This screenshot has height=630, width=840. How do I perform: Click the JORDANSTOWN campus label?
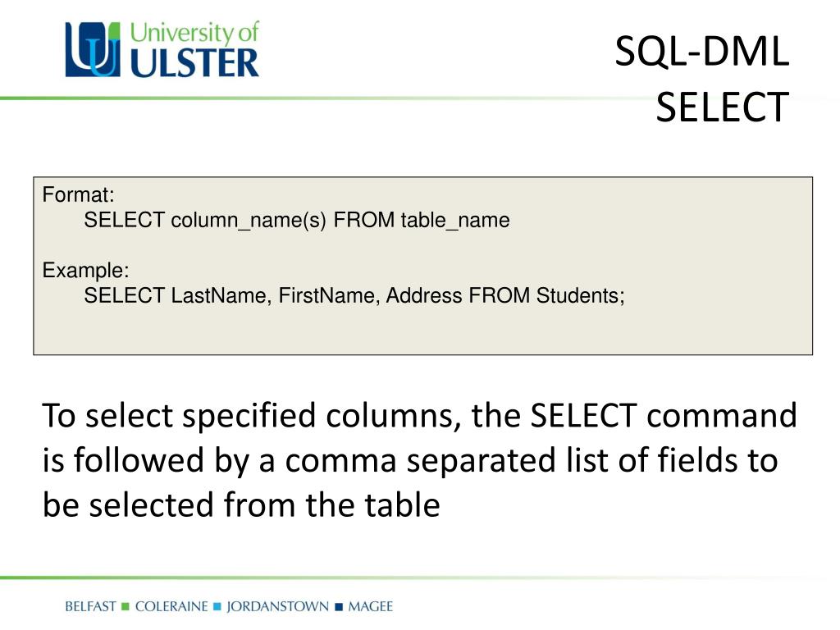[x=277, y=606]
